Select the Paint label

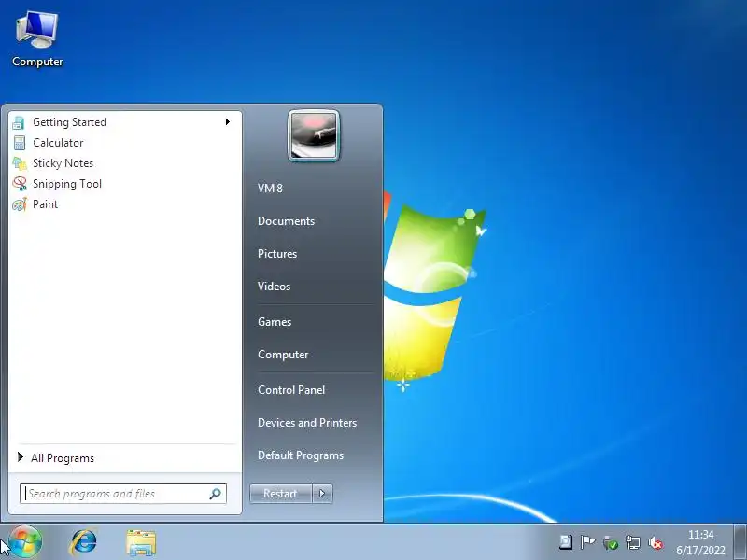click(45, 204)
